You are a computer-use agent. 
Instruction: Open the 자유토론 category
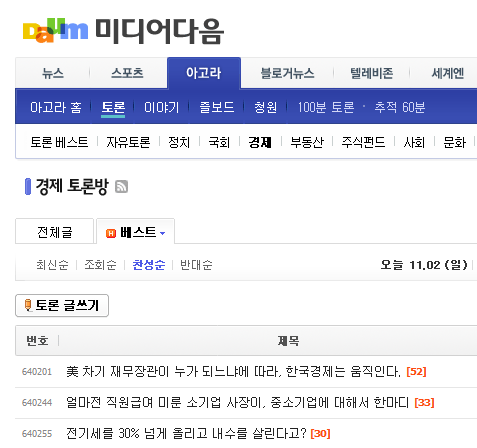[128, 142]
